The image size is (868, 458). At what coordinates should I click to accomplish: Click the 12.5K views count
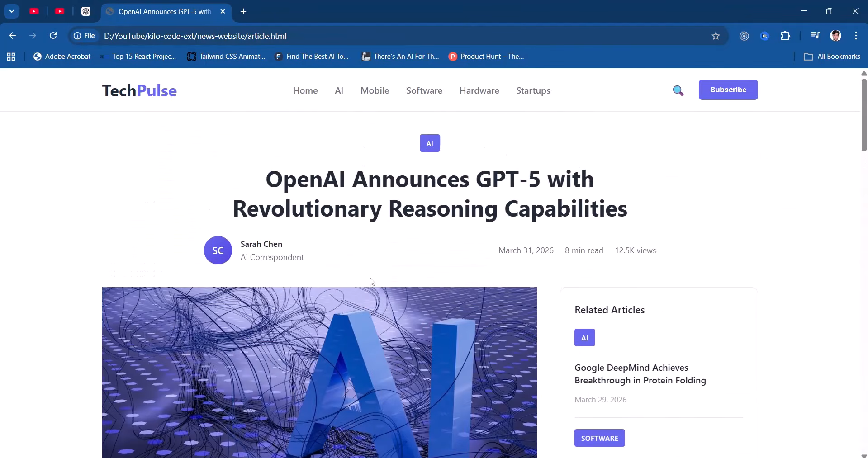point(636,250)
